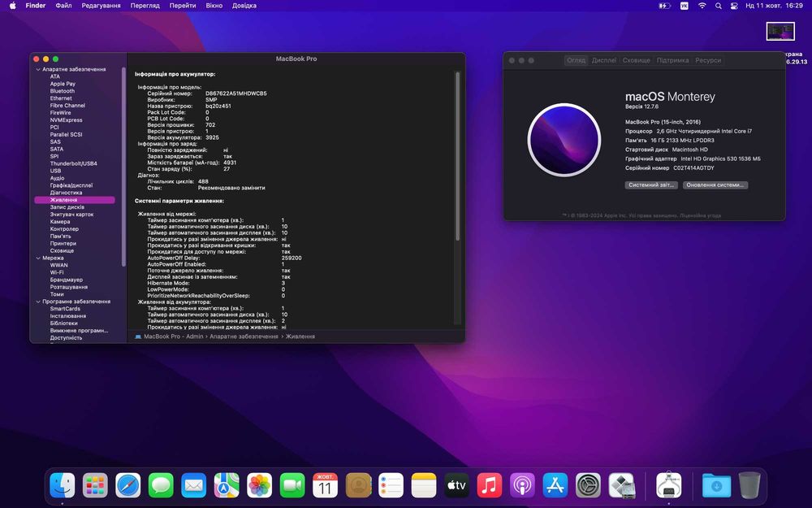Screen dimensions: 812x508
Task: Select Wi-Fi under Мережа in the sidebar
Action: pyautogui.click(x=57, y=272)
